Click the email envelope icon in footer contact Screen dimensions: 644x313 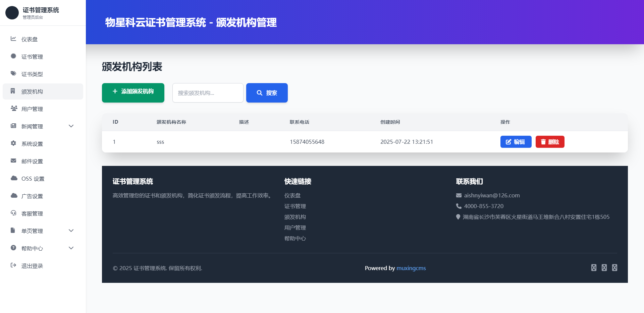(459, 195)
